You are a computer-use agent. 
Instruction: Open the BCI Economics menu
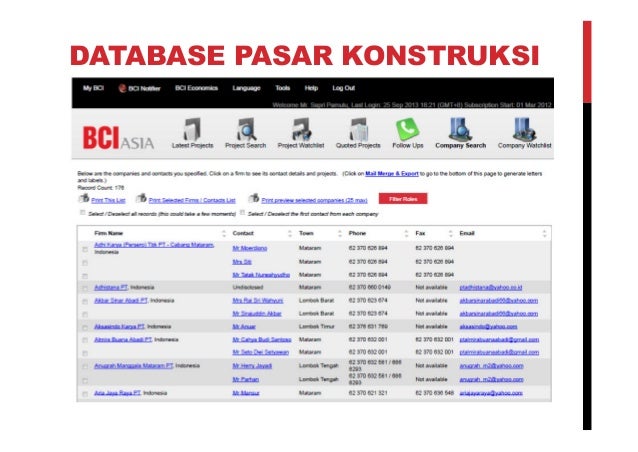click(x=197, y=88)
